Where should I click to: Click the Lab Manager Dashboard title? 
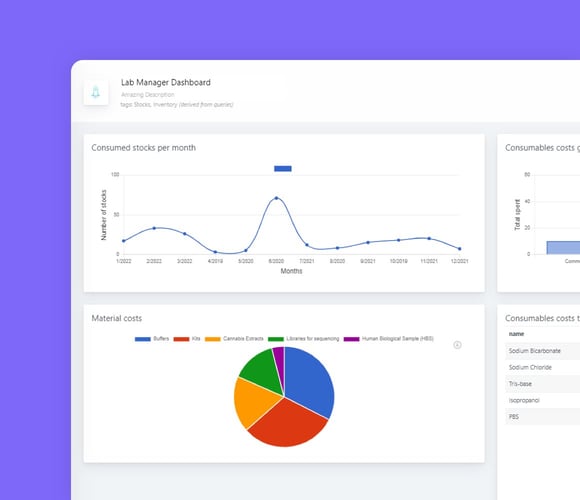166,82
